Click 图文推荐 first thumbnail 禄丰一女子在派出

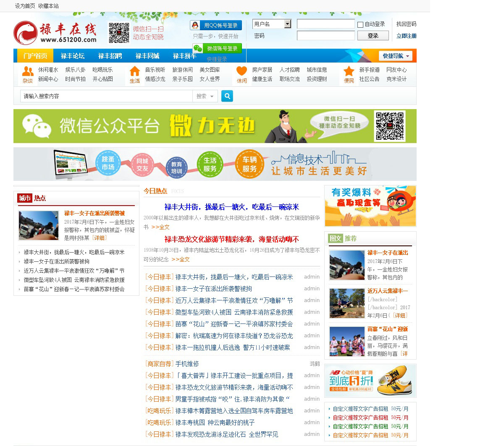347,265
